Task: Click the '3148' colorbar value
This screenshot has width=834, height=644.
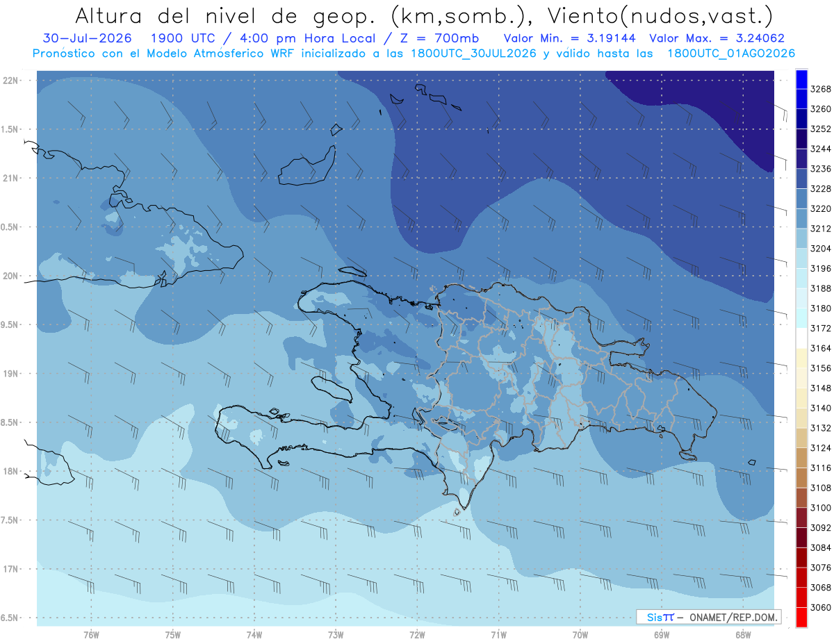Action: [821, 388]
